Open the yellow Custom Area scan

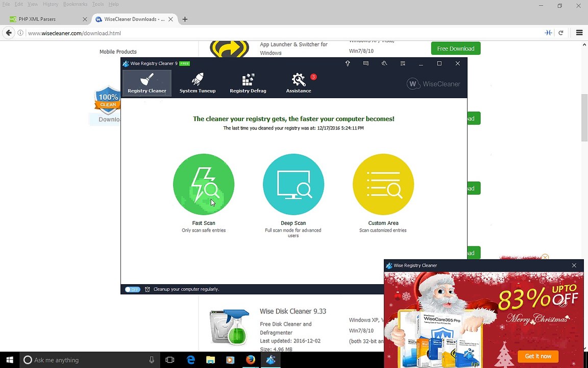[x=383, y=185]
